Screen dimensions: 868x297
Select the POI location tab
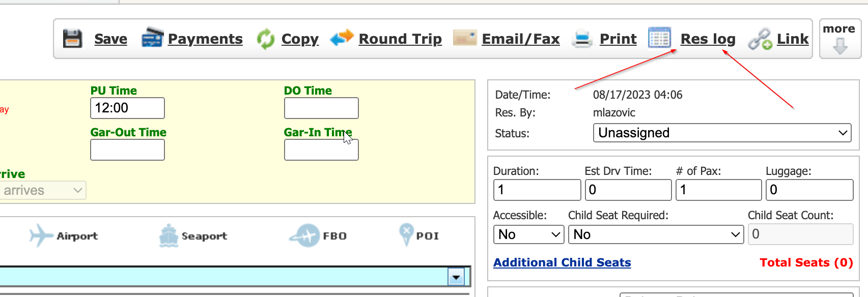[x=419, y=236]
